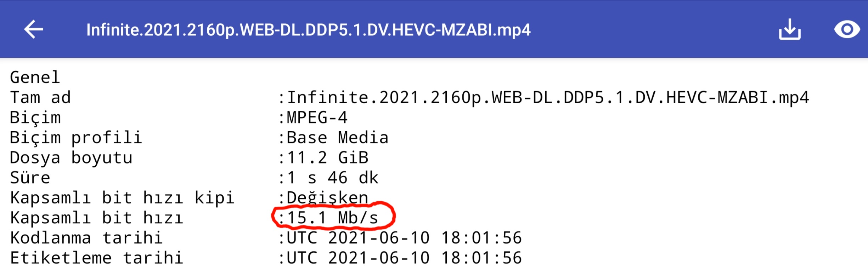Tap the Süre 1 s 46 dk value
Screen dimensions: 868x276
click(x=333, y=178)
